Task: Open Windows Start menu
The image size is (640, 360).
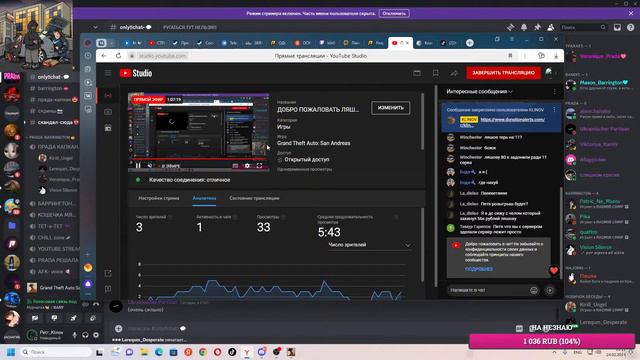Action: pos(11,352)
